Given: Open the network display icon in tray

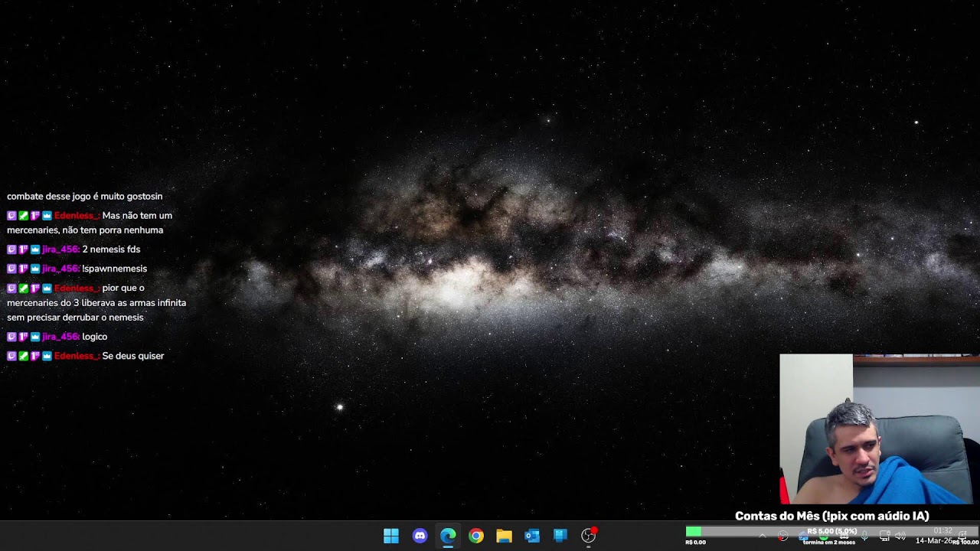Looking at the screenshot, I should (x=884, y=536).
